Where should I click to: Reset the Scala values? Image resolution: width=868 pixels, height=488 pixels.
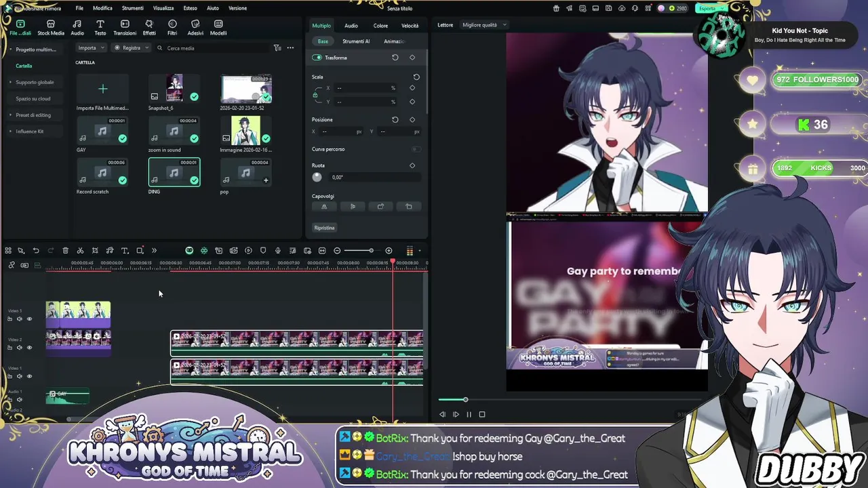(x=416, y=77)
